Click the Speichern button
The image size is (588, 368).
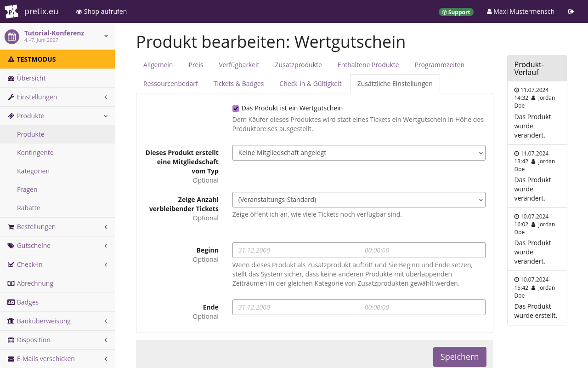(x=459, y=357)
